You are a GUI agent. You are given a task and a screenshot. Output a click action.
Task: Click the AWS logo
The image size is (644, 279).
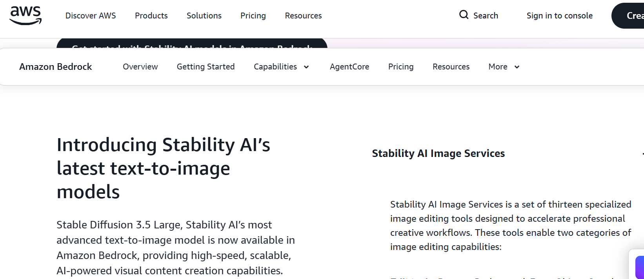coord(25,16)
